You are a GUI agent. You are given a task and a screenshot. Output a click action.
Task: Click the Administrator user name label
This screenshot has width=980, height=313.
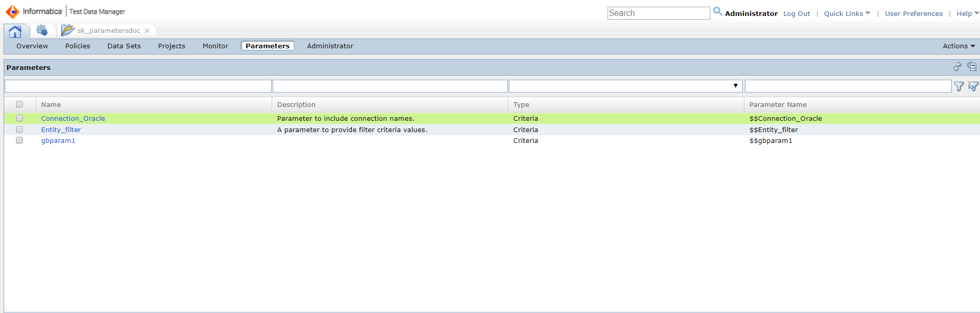point(751,14)
